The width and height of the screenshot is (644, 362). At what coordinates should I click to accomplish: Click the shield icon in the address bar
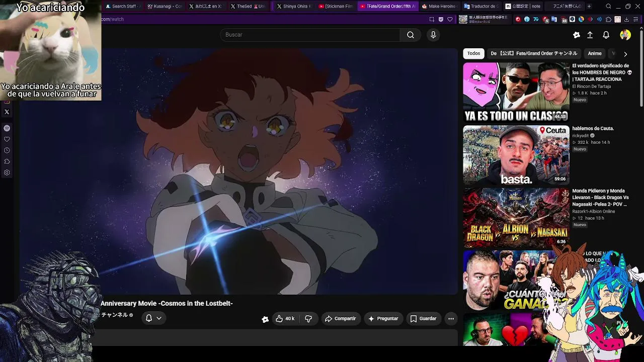(441, 19)
